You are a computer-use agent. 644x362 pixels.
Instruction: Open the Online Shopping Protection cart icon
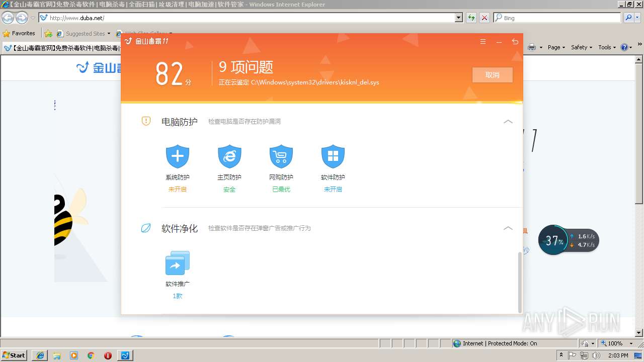[x=281, y=157]
